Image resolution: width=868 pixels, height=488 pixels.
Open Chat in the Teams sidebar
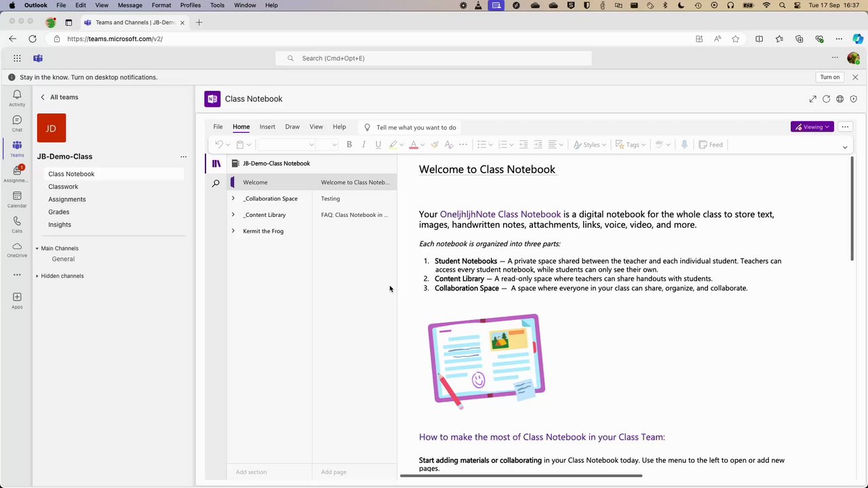(x=17, y=123)
